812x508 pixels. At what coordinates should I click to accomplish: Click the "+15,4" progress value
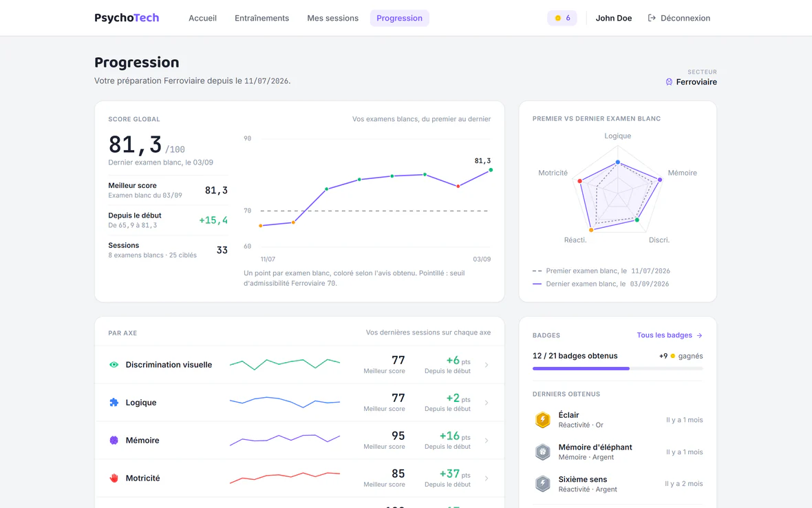tap(213, 220)
